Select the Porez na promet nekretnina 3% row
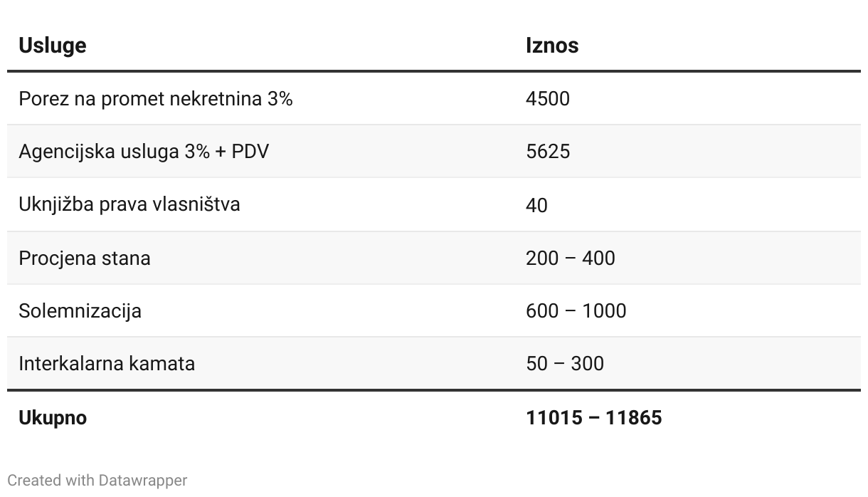Viewport: 868px width, 497px height. (x=434, y=98)
